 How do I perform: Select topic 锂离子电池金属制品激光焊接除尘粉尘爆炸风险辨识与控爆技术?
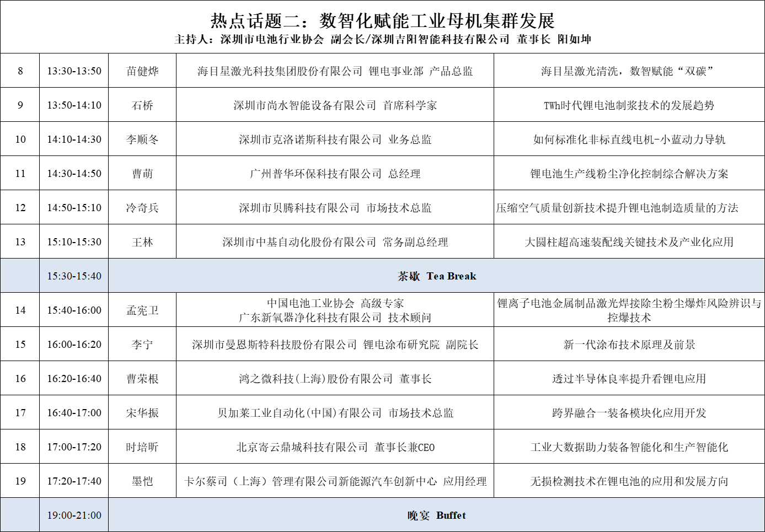coord(629,310)
